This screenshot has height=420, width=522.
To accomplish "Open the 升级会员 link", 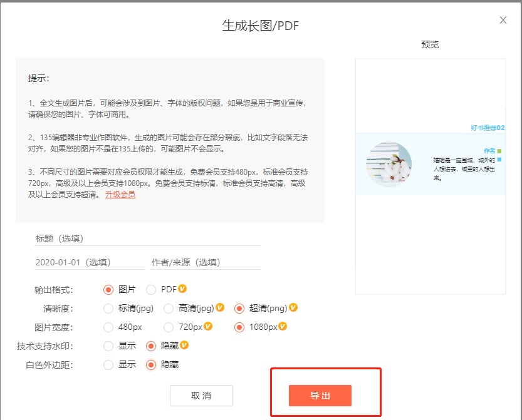I will pos(120,195).
